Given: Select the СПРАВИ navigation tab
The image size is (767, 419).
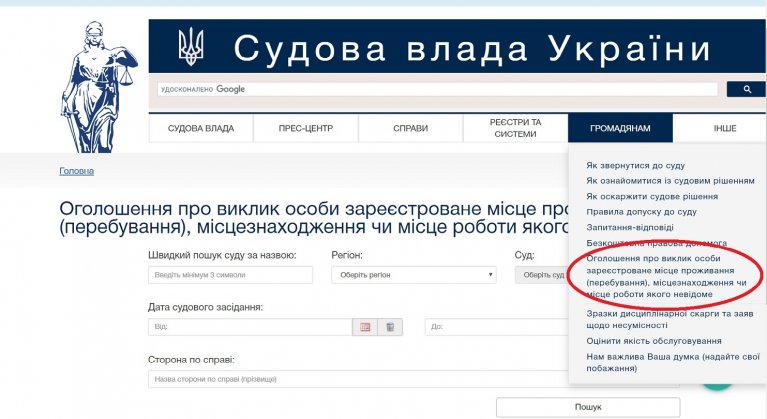Looking at the screenshot, I should click(411, 128).
